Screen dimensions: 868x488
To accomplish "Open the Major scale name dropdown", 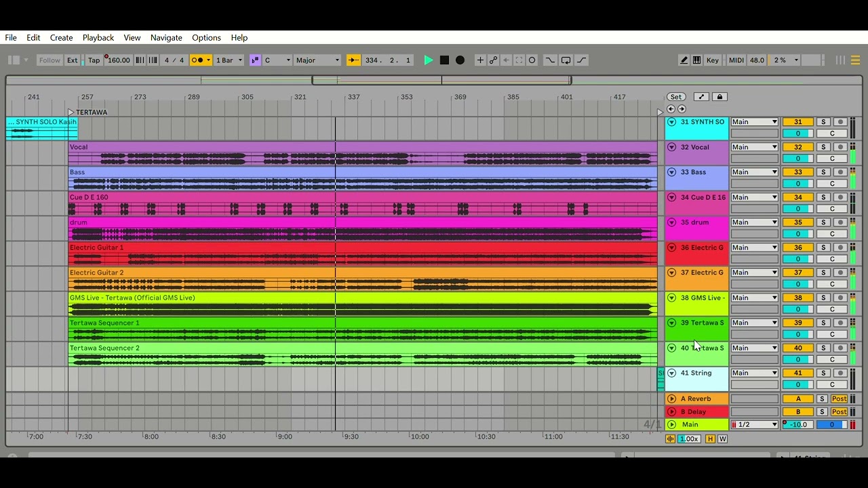I will [317, 60].
